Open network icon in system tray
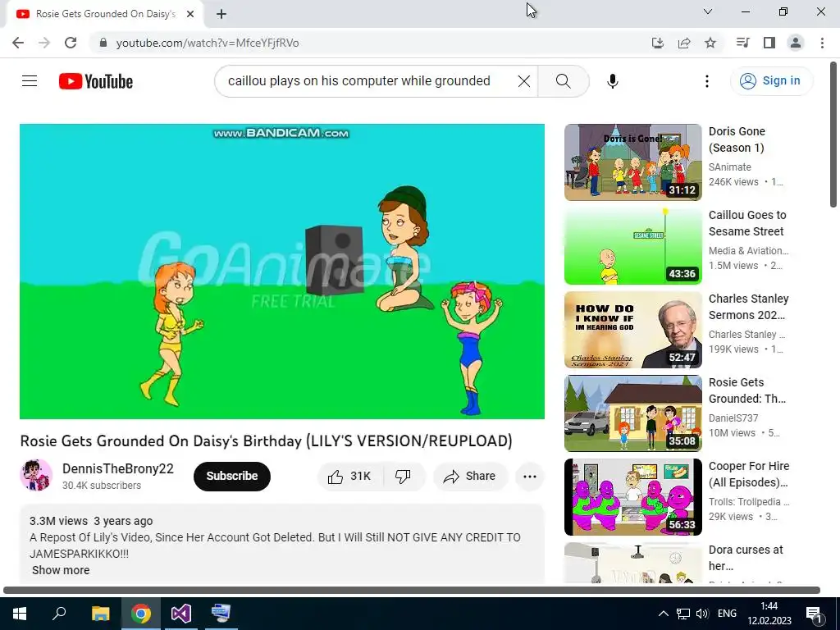 coord(683,614)
